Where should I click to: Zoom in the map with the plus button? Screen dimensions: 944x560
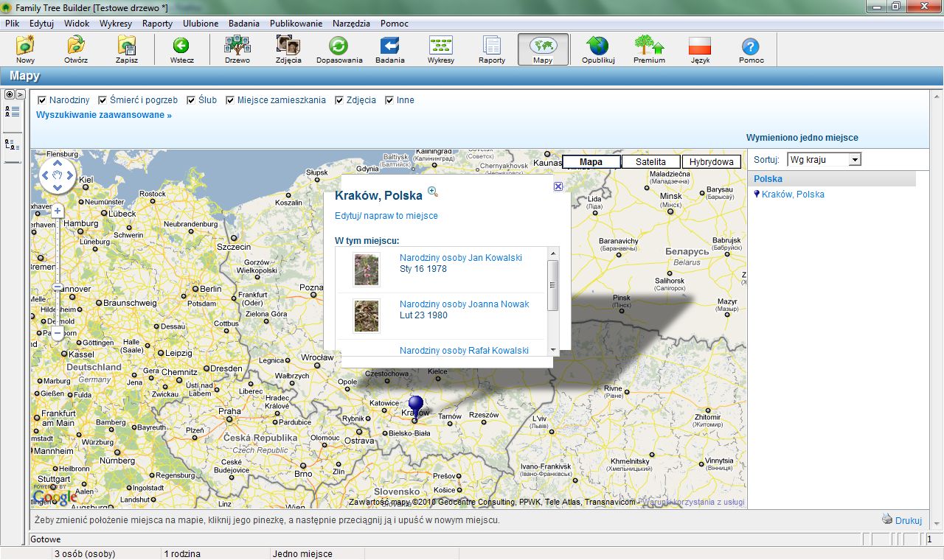[x=58, y=211]
